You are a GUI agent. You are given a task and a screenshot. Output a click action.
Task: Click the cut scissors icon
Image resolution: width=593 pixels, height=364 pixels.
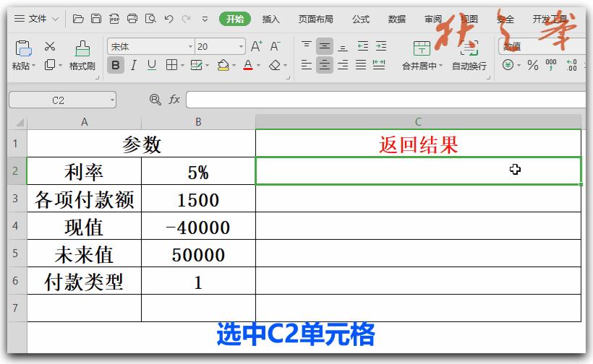pos(50,46)
